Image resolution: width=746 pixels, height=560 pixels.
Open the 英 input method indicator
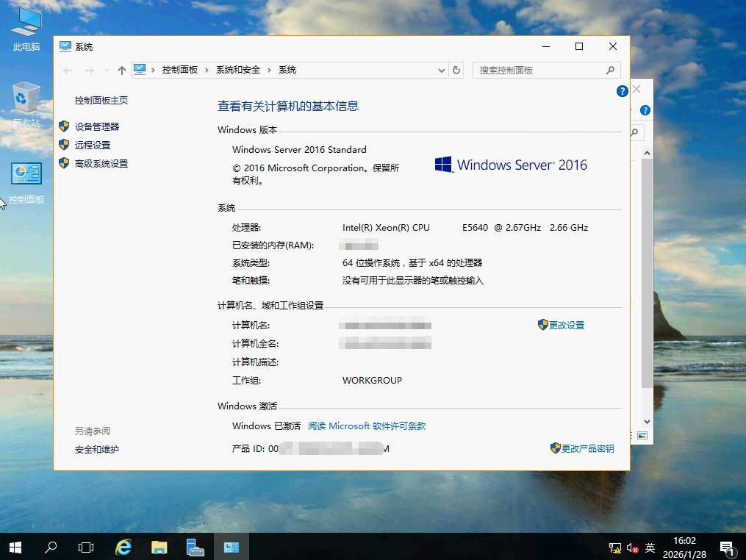(650, 548)
